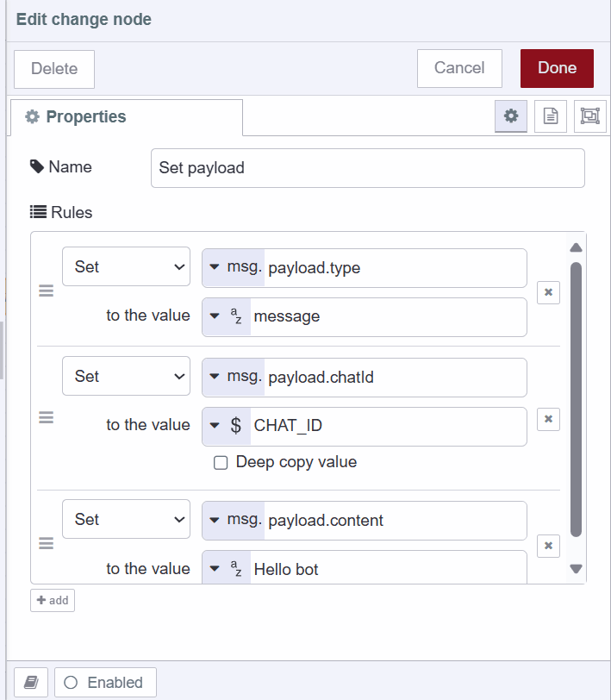The height and width of the screenshot is (700, 611).
Task: Open the node appearance editor icon
Action: tap(589, 116)
